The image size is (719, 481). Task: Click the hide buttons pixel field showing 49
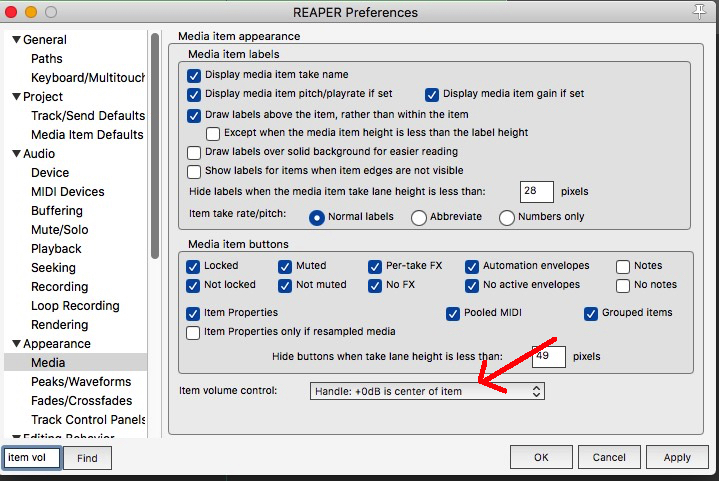pos(548,357)
